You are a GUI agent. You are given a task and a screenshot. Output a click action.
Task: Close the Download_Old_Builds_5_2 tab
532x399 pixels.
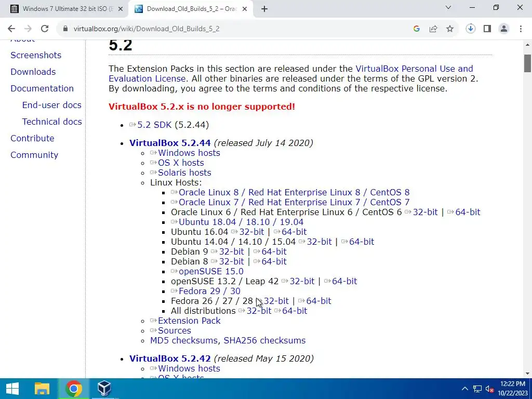(245, 9)
